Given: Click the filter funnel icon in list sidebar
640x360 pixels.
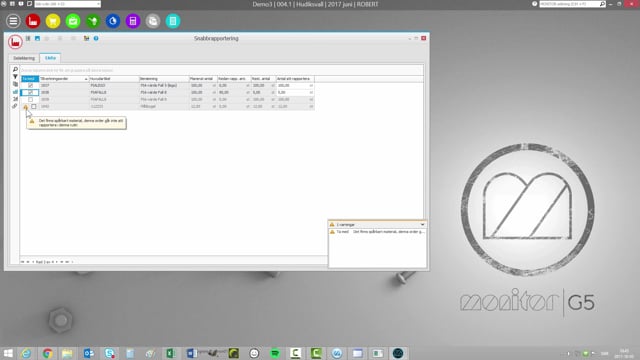Looking at the screenshot, I should [15, 77].
